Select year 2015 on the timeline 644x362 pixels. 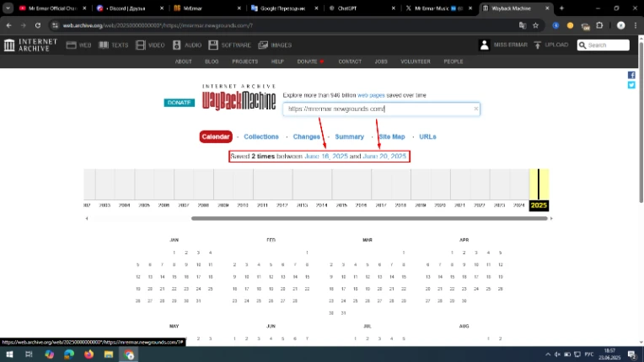coord(341,205)
